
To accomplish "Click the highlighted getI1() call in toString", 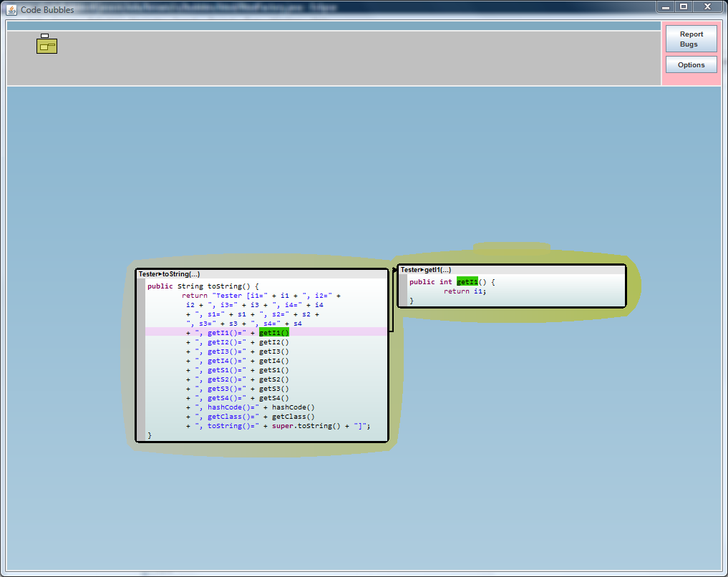I will 274,332.
